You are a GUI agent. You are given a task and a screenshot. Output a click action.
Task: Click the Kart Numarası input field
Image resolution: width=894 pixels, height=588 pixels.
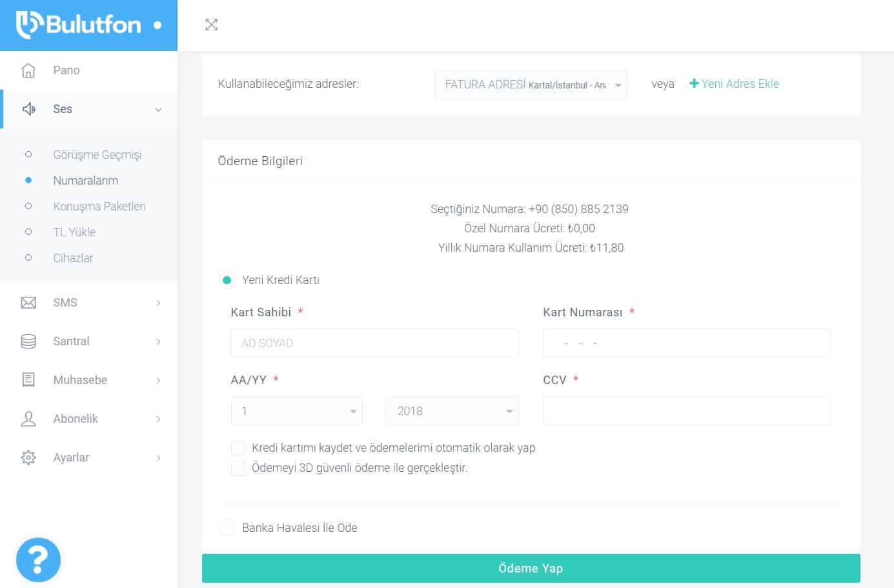pos(687,343)
